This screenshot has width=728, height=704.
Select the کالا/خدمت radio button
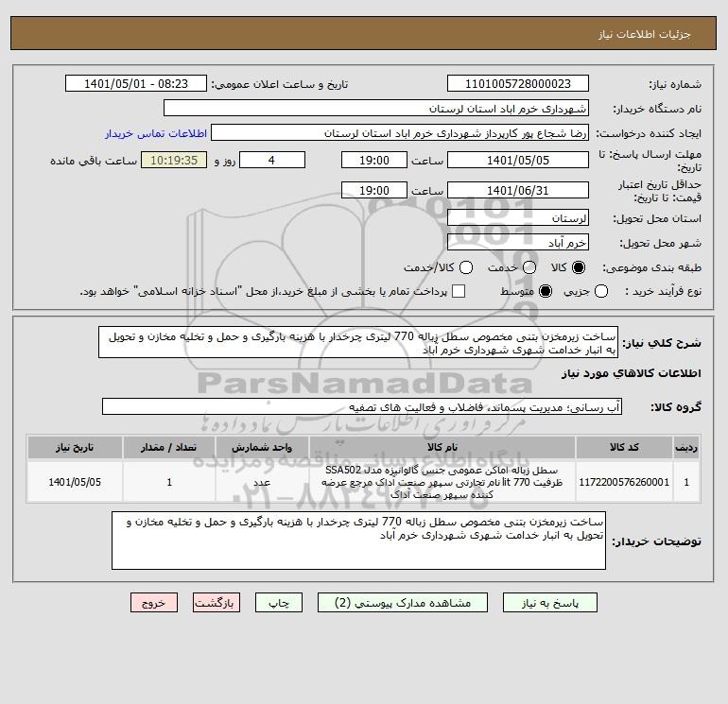466,267
